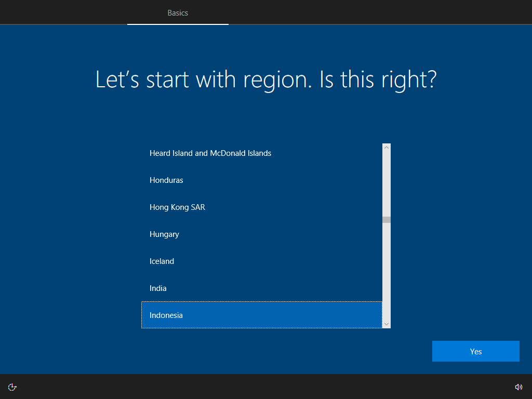Click above the scrollbar thumb

[386, 182]
